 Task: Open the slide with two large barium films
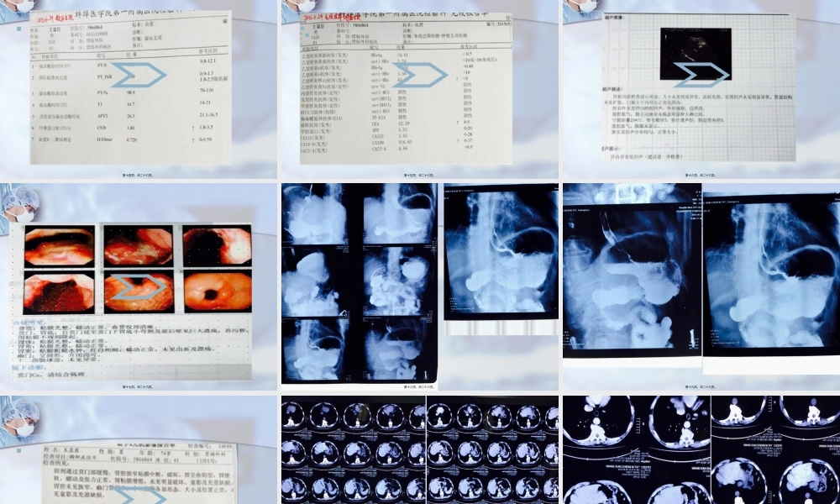(699, 281)
